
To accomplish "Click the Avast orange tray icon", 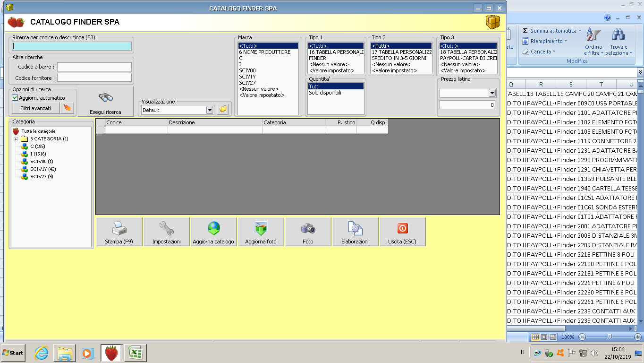I will pyautogui.click(x=560, y=353).
